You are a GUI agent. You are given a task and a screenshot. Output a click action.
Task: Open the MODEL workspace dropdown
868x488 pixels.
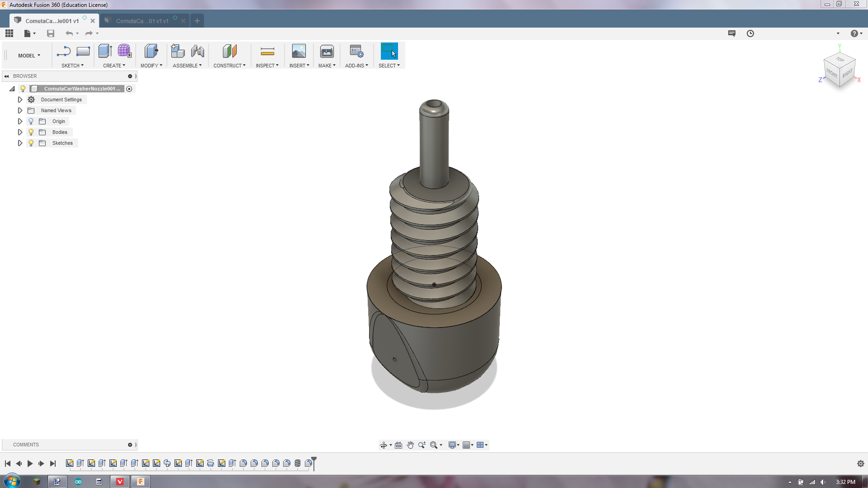coord(29,56)
